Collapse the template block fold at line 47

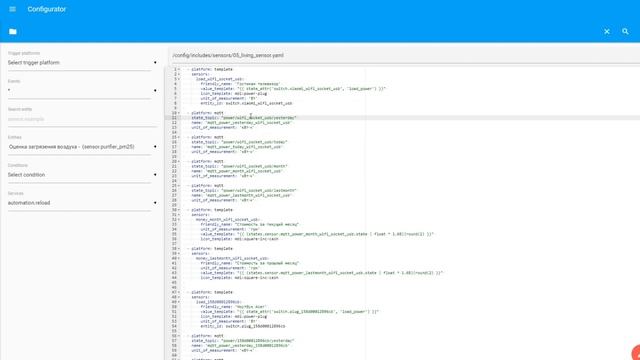click(179, 292)
